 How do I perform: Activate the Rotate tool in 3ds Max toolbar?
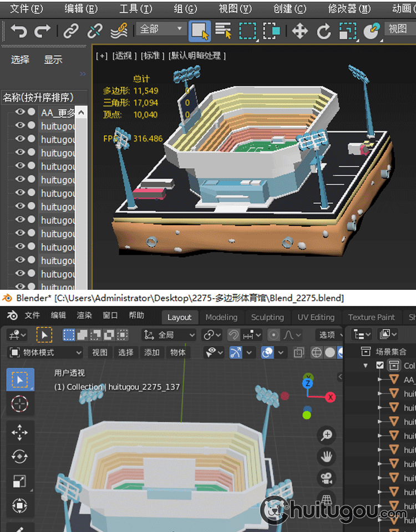(x=323, y=31)
